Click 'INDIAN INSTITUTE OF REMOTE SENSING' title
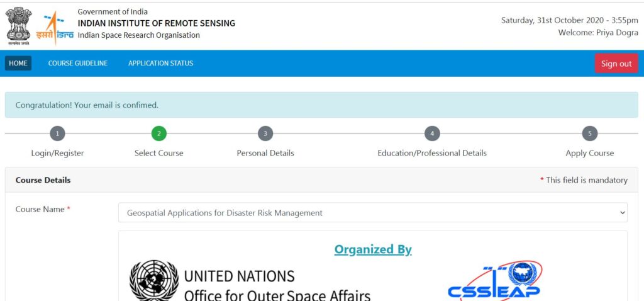644x301 pixels. pyautogui.click(x=157, y=23)
